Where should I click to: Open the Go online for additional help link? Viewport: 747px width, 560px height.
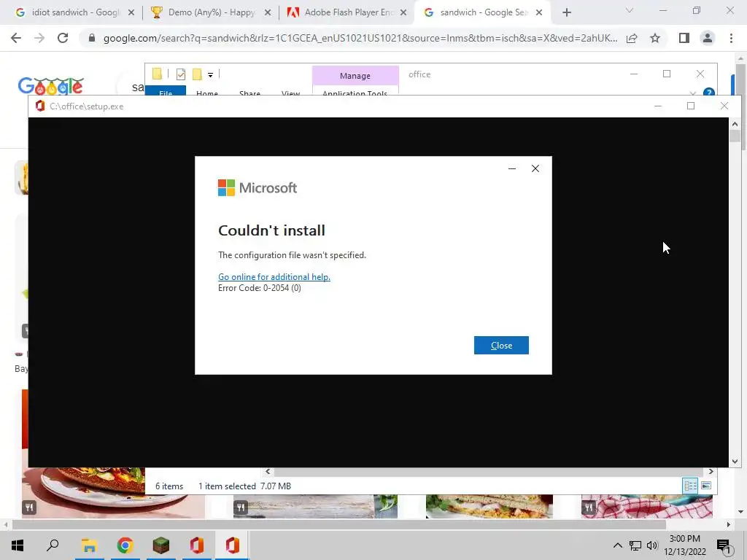[x=274, y=276]
